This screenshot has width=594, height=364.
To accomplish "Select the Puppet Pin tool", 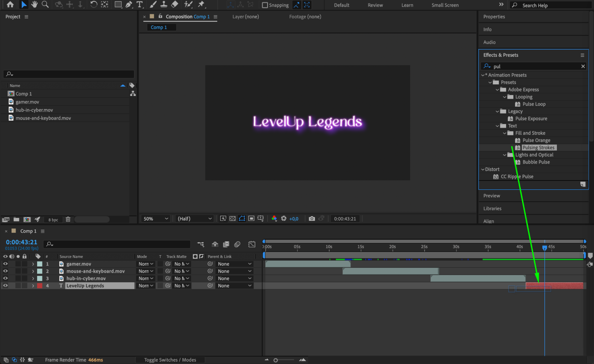I will (x=201, y=4).
